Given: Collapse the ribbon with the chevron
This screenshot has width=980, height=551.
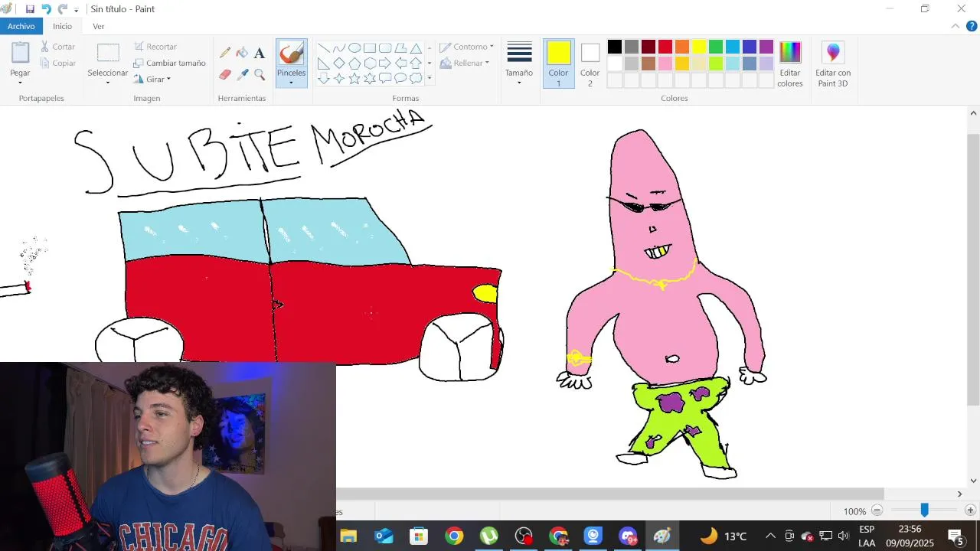Looking at the screenshot, I should pos(955,26).
